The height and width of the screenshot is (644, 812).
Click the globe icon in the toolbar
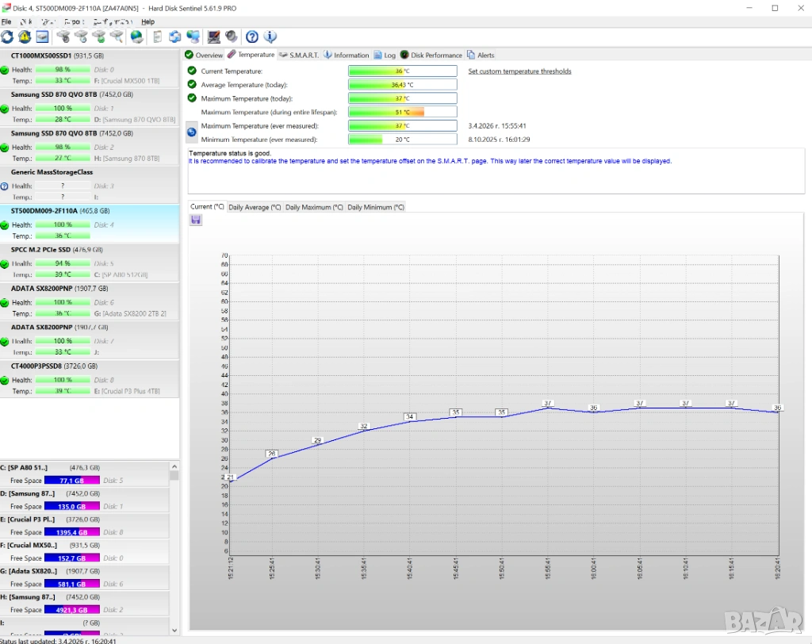(136, 36)
